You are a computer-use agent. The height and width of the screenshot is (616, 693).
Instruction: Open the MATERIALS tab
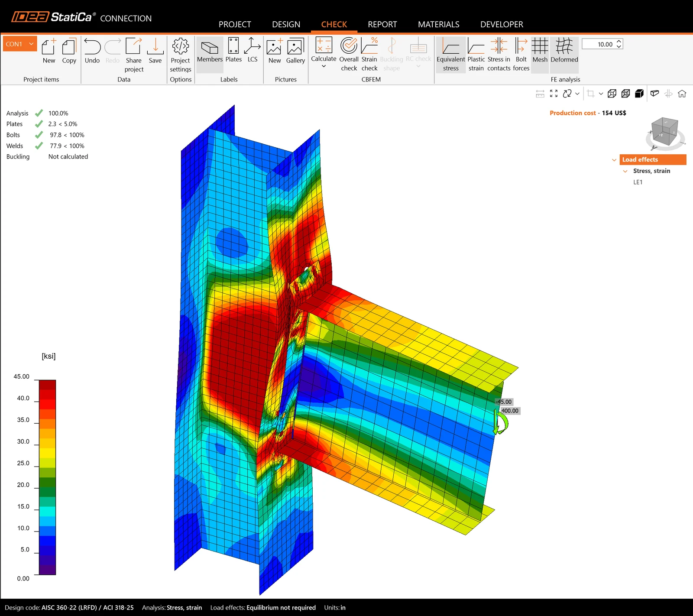pyautogui.click(x=439, y=24)
